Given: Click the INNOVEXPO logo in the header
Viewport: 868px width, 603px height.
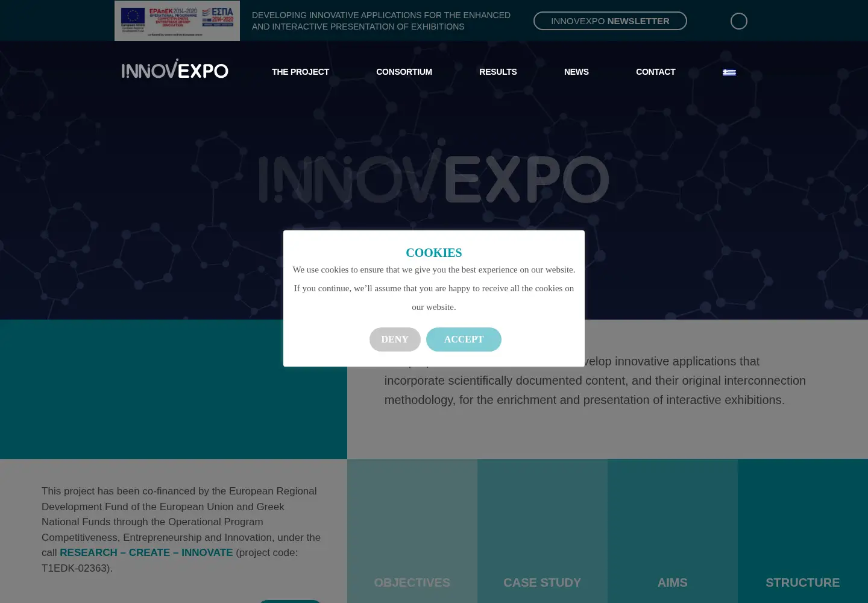Looking at the screenshot, I should click(175, 69).
